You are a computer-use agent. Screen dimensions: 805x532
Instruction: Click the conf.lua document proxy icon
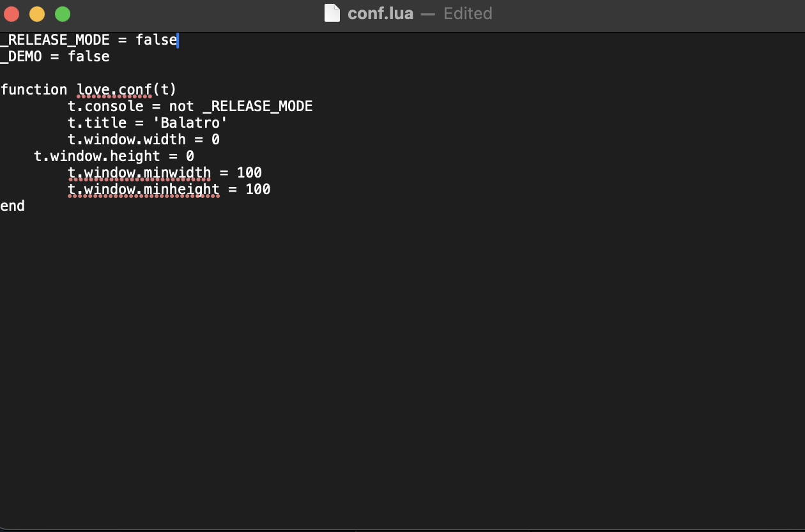[x=332, y=13]
